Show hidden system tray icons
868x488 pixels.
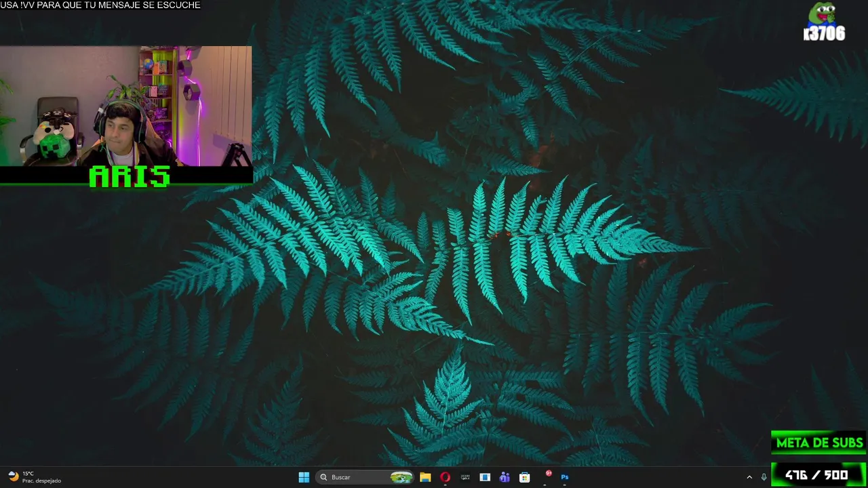point(749,477)
